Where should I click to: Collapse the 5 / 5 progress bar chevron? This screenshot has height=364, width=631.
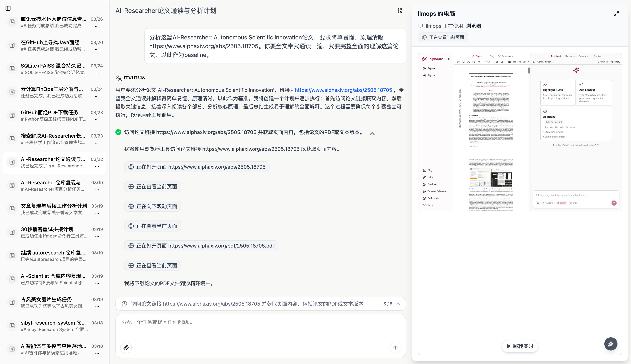pyautogui.click(x=399, y=304)
